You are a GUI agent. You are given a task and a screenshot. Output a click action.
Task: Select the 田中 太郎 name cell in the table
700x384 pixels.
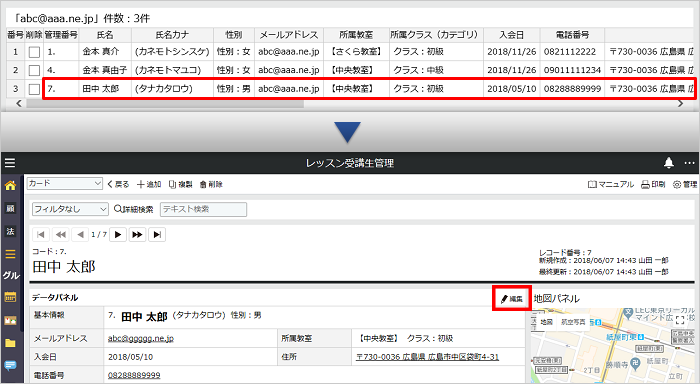(105, 88)
